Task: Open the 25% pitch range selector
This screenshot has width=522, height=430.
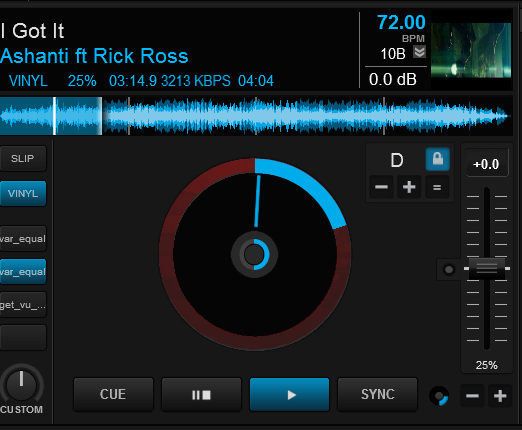Action: tap(486, 365)
